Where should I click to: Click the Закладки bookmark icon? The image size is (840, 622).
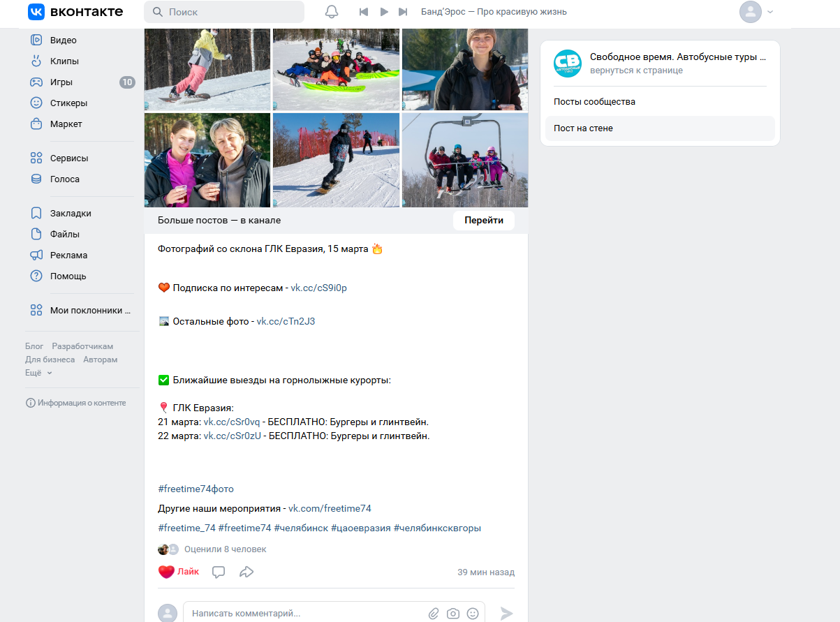[36, 214]
